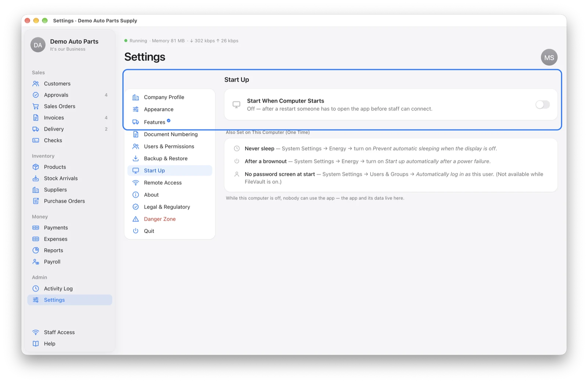Screen dimensions: 588x383
Task: Click the Remote Access wifi icon
Action: [x=136, y=183]
